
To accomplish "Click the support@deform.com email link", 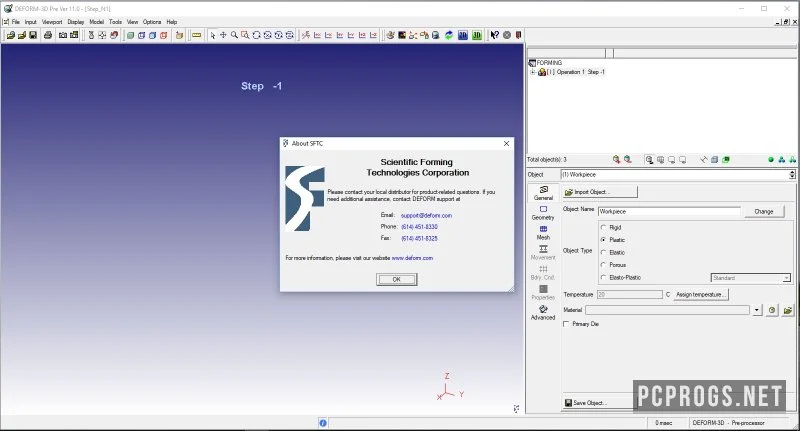I will pyautogui.click(x=426, y=215).
